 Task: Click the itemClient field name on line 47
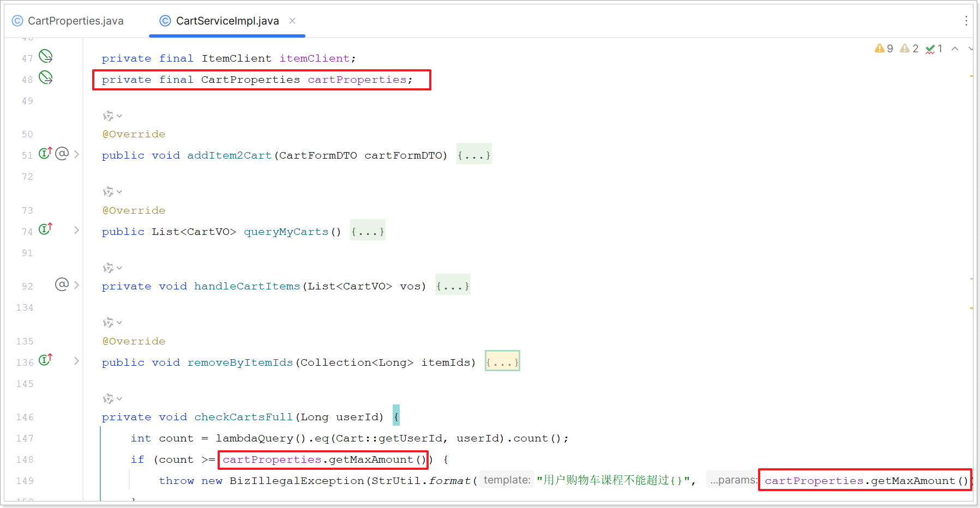(x=315, y=58)
